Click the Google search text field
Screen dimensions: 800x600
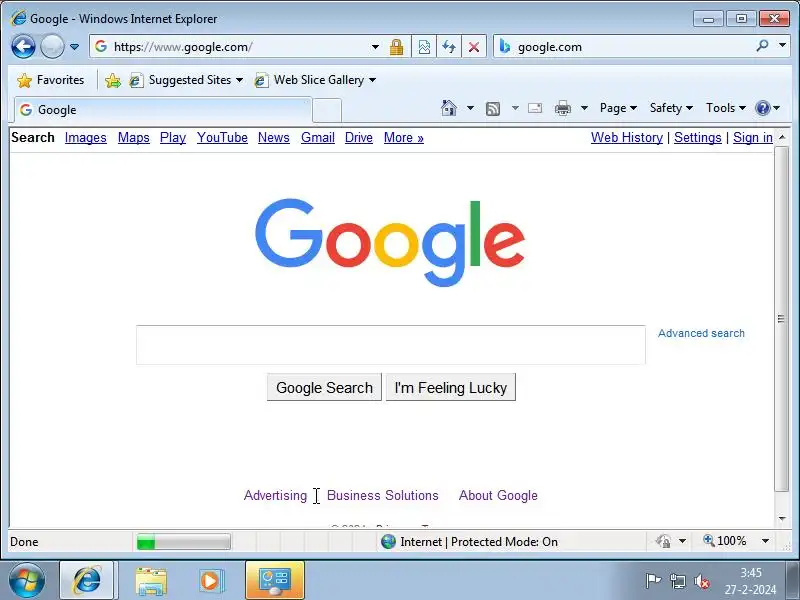point(391,345)
